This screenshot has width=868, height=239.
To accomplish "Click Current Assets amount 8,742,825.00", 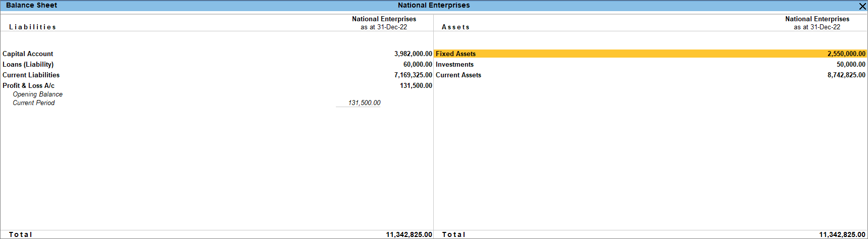I will coord(846,75).
